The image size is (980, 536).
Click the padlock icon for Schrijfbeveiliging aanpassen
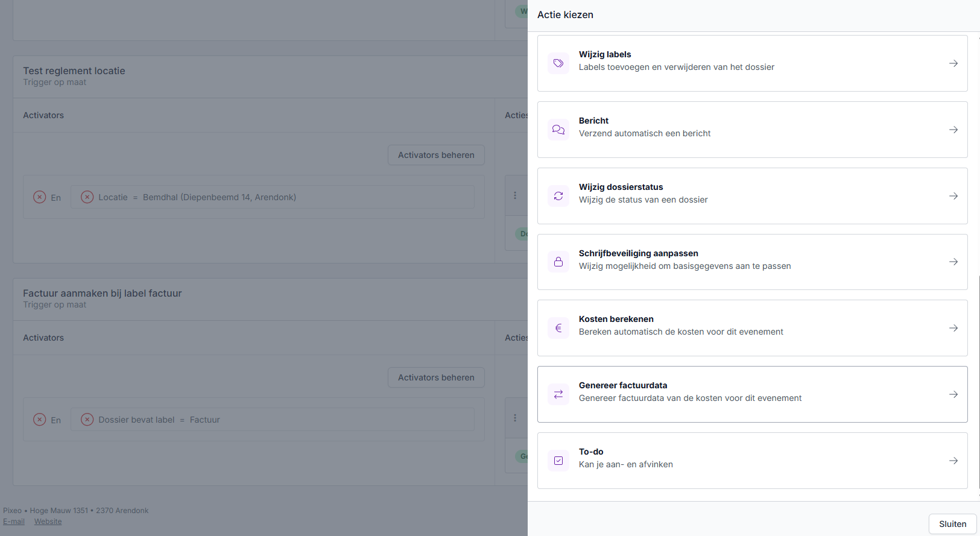[x=558, y=262]
